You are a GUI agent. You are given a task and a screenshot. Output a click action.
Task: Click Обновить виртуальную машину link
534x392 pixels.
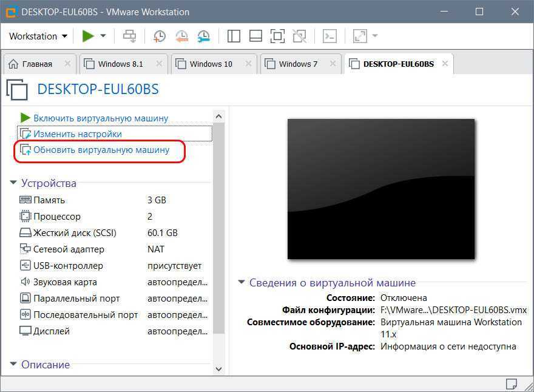pyautogui.click(x=101, y=149)
